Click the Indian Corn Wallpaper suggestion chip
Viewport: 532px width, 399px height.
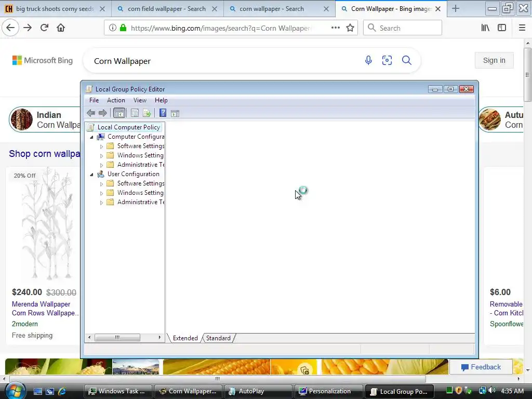pos(45,119)
